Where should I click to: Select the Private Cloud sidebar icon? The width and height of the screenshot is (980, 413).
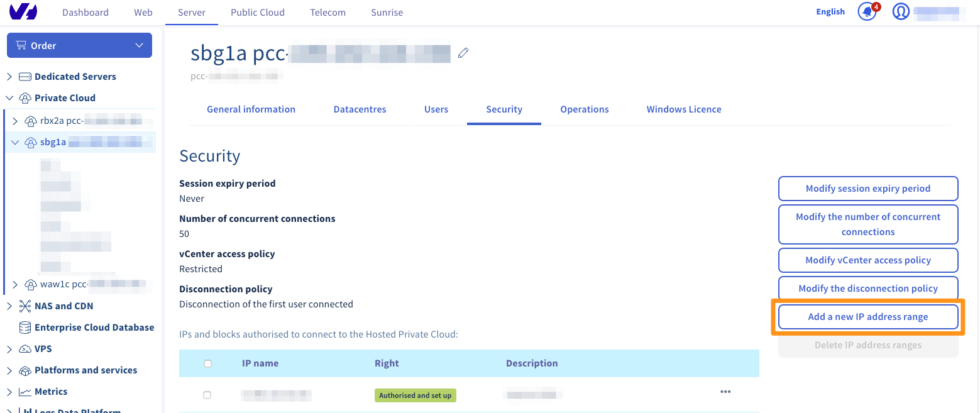tap(25, 97)
